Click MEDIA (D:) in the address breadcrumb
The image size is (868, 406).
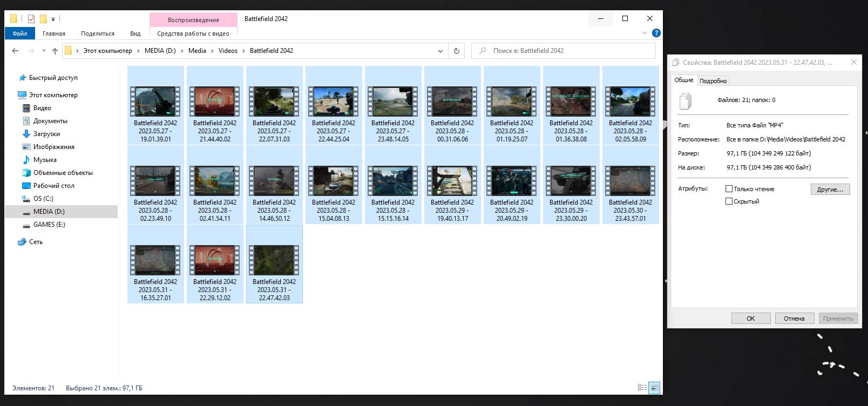pos(160,51)
